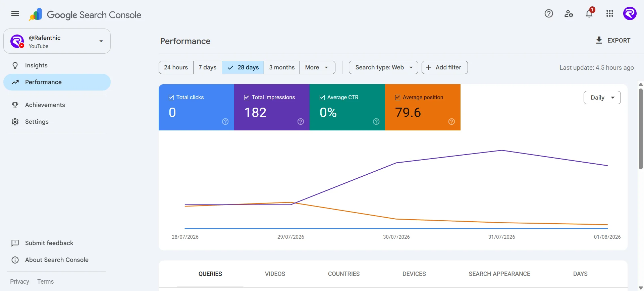
Task: Click the purple Total impressions card
Action: coord(272,107)
